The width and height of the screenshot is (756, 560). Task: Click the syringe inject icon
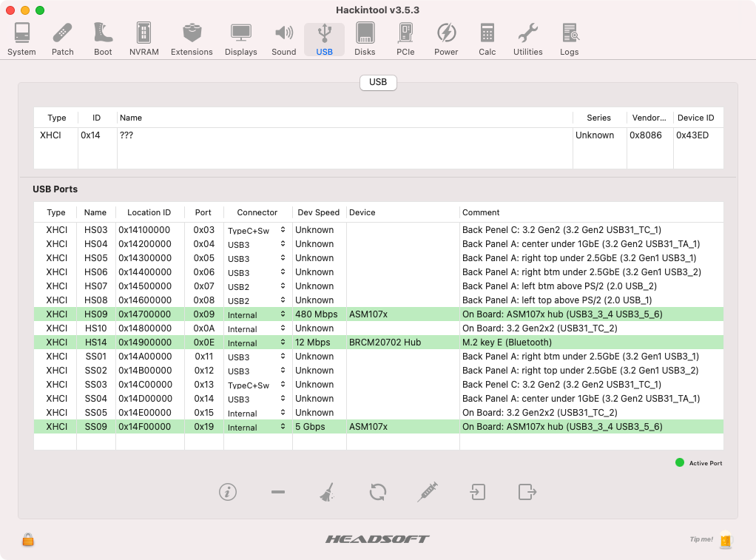pos(428,492)
